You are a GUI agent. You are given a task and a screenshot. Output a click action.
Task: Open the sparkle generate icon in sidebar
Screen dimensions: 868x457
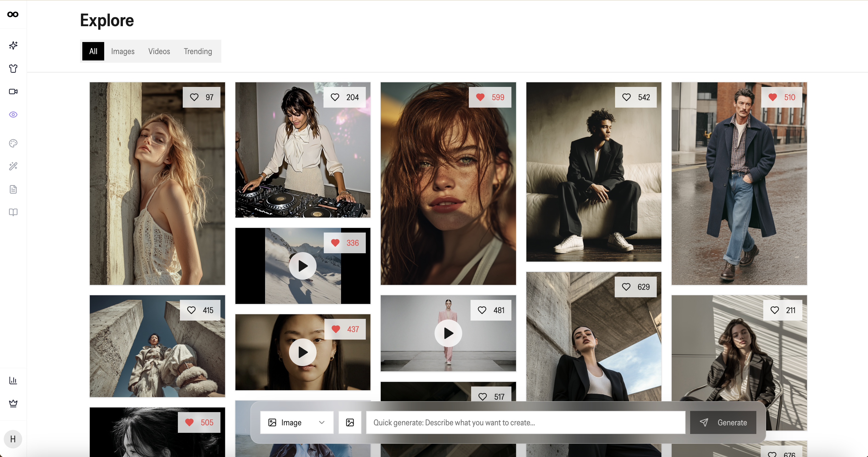click(13, 45)
